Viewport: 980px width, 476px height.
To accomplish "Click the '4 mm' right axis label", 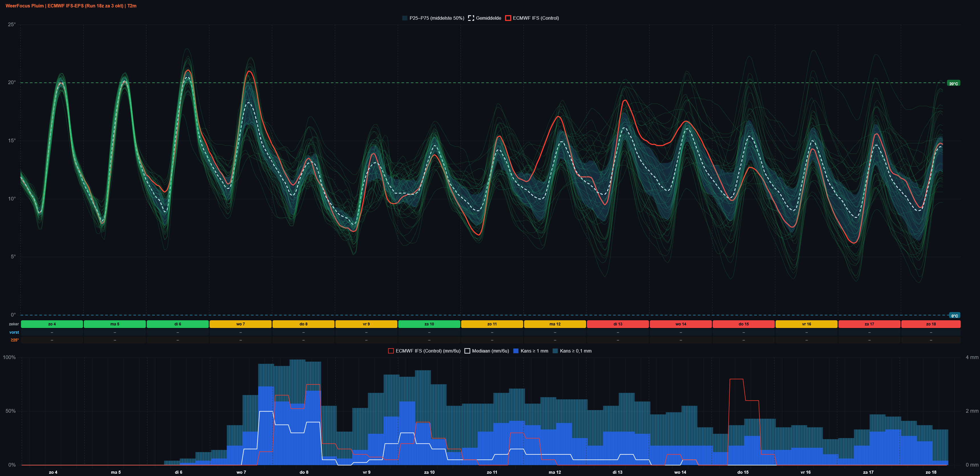I will tap(972, 357).
